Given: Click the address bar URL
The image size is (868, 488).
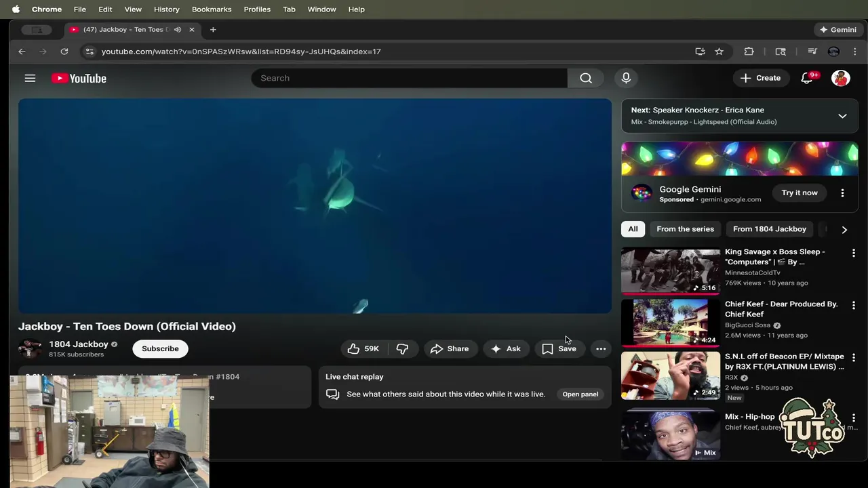Looking at the screenshot, I should 241,52.
